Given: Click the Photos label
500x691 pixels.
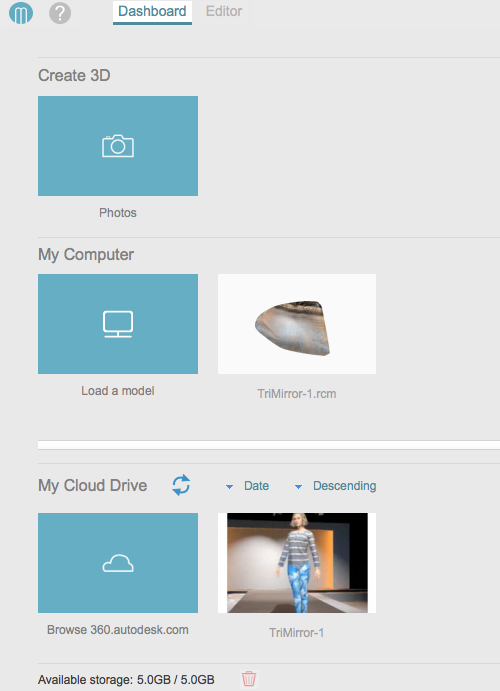Looking at the screenshot, I should (x=118, y=213).
